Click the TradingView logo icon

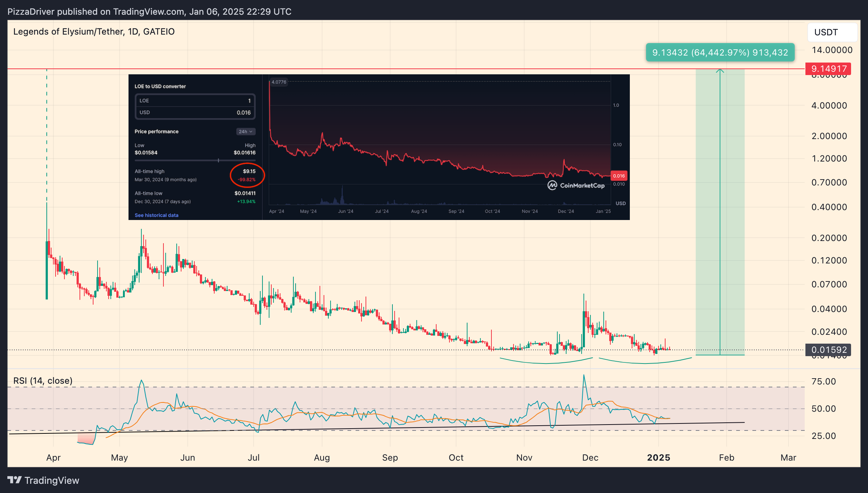click(15, 480)
